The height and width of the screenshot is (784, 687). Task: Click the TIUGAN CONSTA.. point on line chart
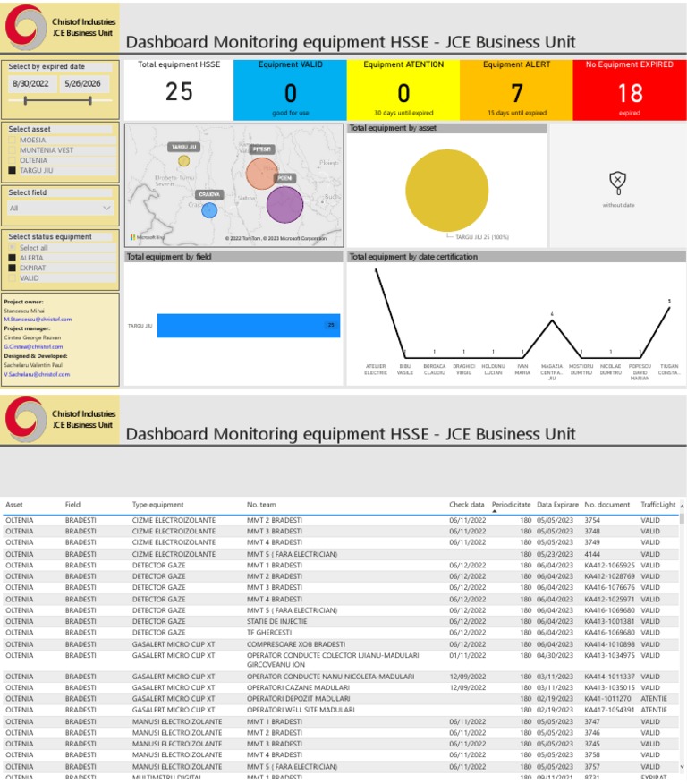669,308
